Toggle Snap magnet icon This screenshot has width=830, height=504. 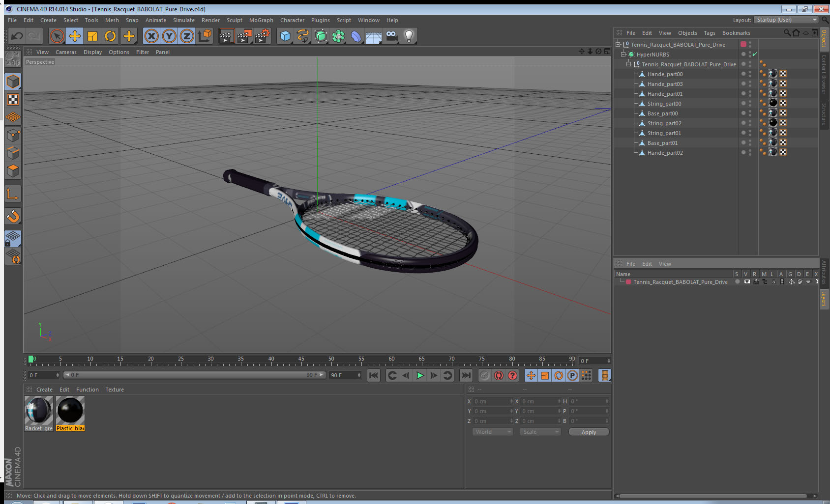tap(13, 216)
